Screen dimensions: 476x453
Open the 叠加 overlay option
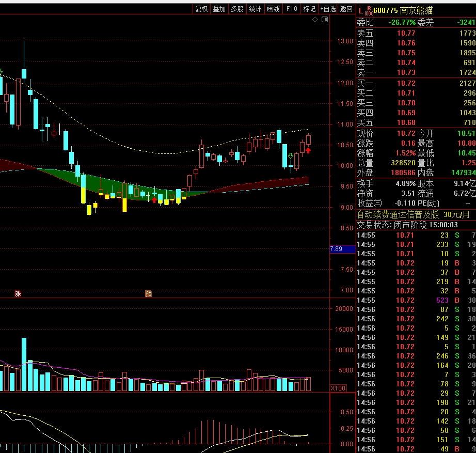219,9
